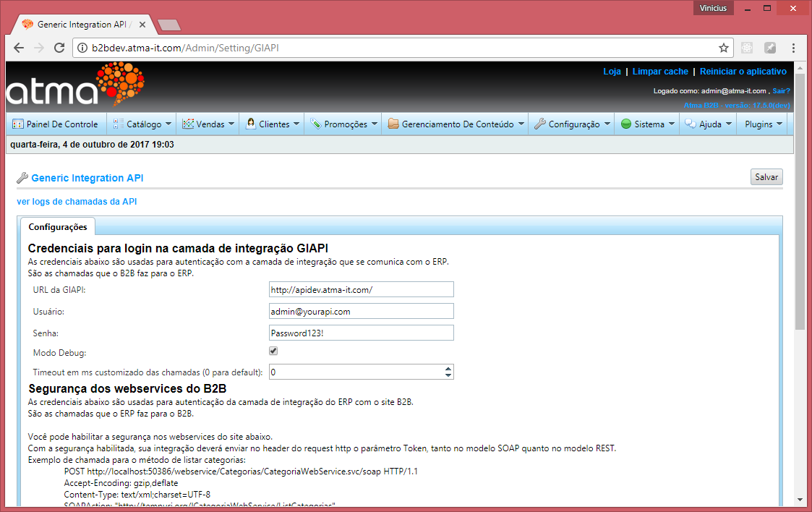The height and width of the screenshot is (512, 812).
Task: Open the Clientes menu
Action: pyautogui.click(x=273, y=124)
